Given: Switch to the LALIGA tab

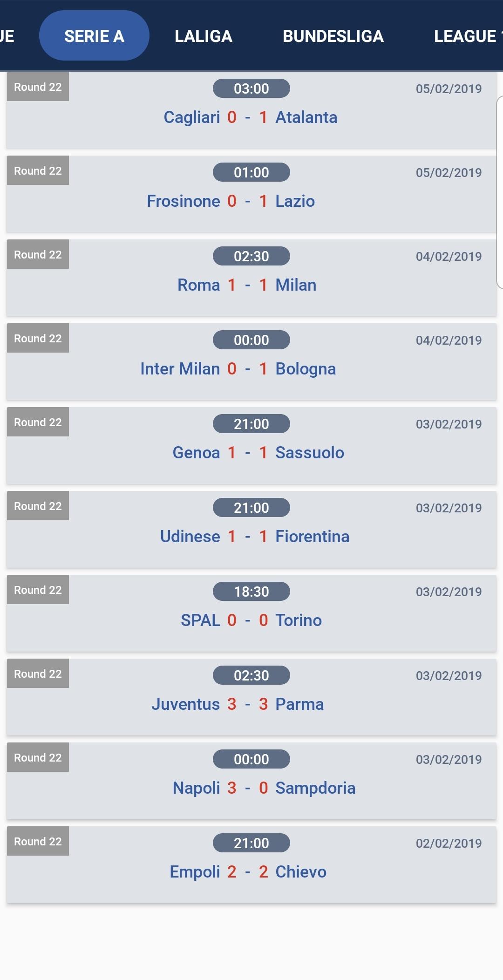Looking at the screenshot, I should tap(203, 36).
